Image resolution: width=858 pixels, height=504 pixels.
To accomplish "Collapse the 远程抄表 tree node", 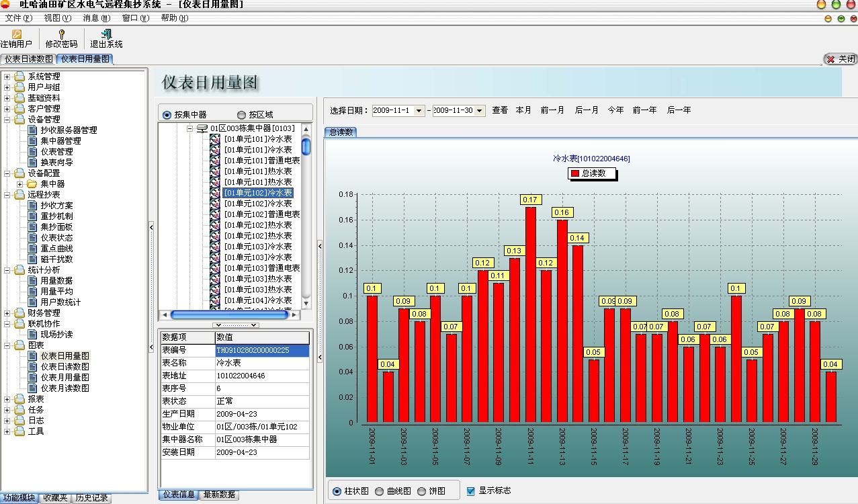I will pos(7,195).
